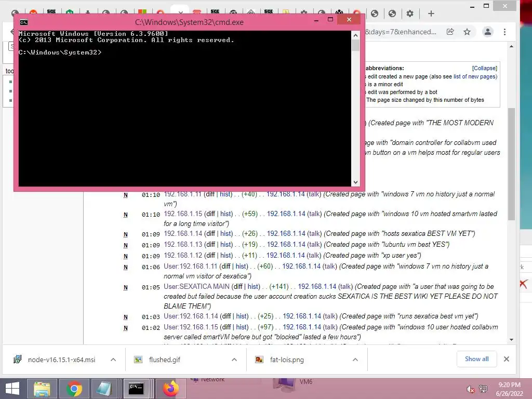Click cmd.exe scrollbar up arrow
Screen dimensions: 532x399
click(x=355, y=35)
